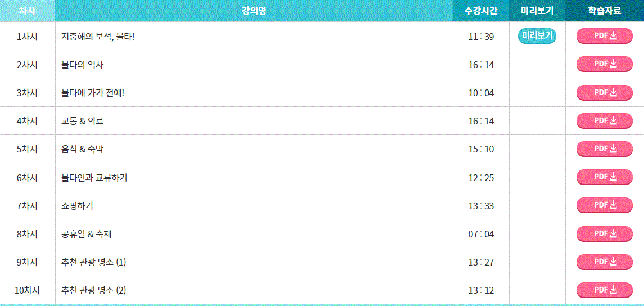Open the 쇼핑하기 lesson title
Screen dimensions: 644x306
click(77, 206)
